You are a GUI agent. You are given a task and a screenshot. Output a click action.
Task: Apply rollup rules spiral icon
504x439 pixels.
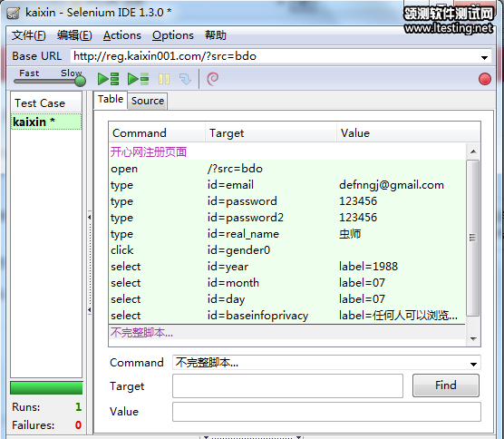coord(212,79)
